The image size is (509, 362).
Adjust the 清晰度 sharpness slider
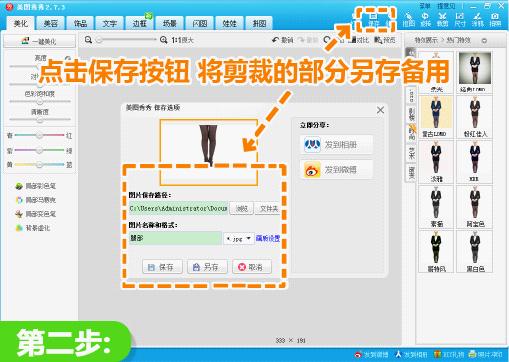pos(40,119)
